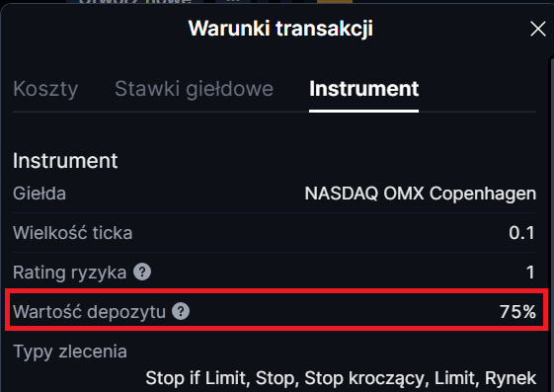Click the Giełda row label
The width and height of the screenshot is (554, 392).
40,194
